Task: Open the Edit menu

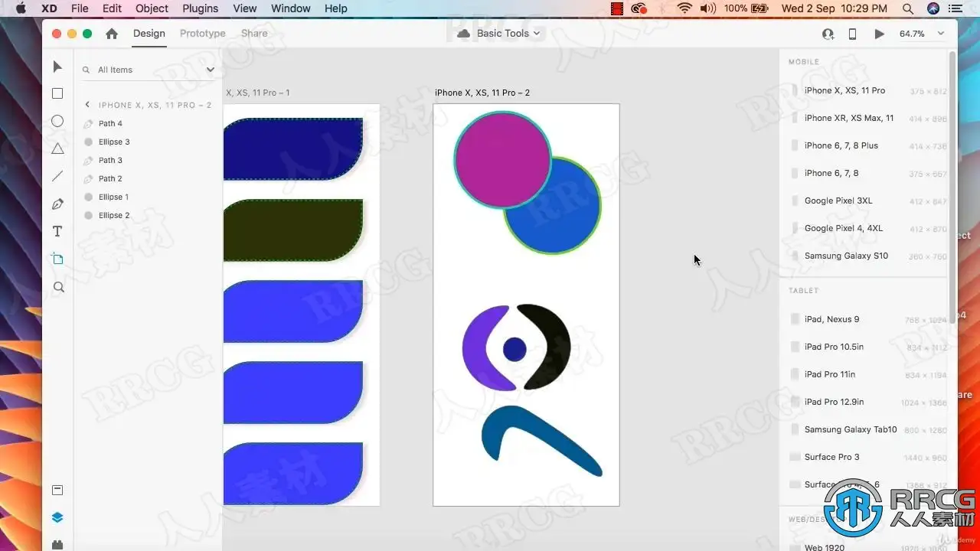Action: pyautogui.click(x=112, y=8)
